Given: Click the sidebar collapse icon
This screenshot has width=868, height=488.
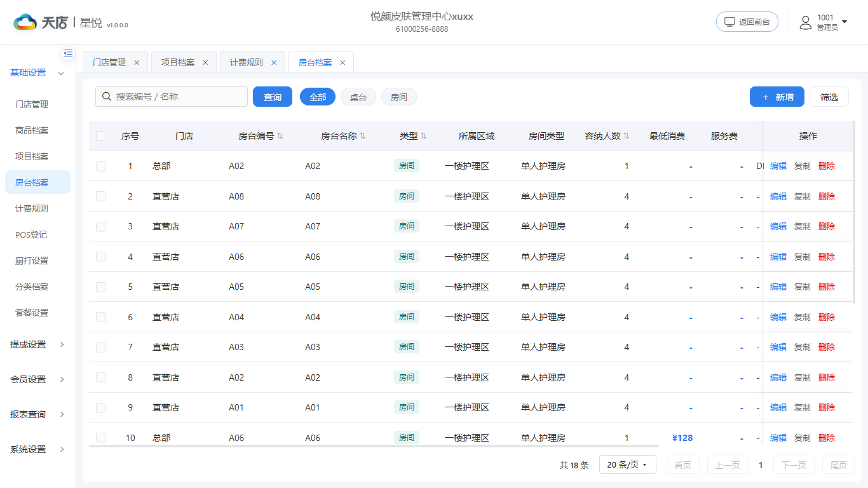Looking at the screenshot, I should (x=68, y=53).
